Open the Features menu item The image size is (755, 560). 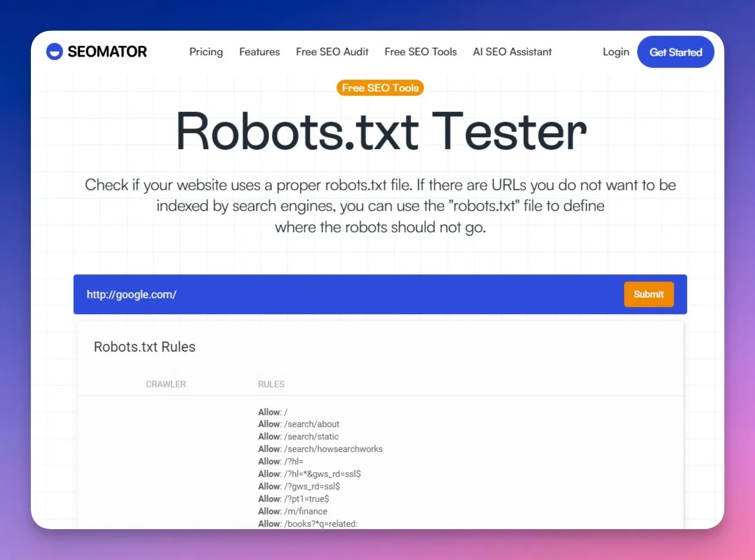pos(260,52)
